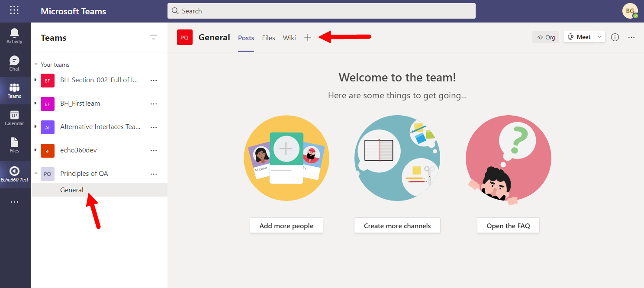Open the app launcher waffle icon
644x288 pixels.
click(14, 10)
